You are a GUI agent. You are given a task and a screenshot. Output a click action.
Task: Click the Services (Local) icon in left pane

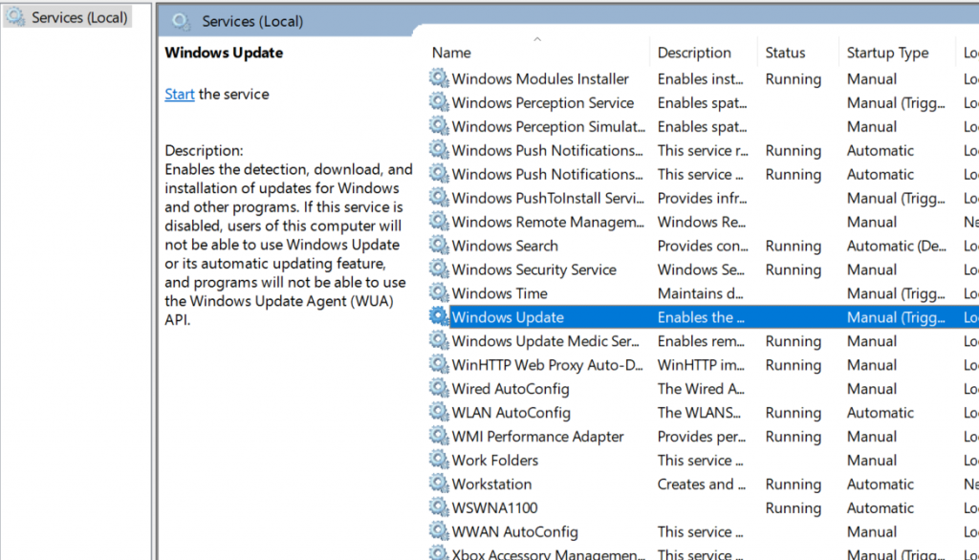[16, 16]
